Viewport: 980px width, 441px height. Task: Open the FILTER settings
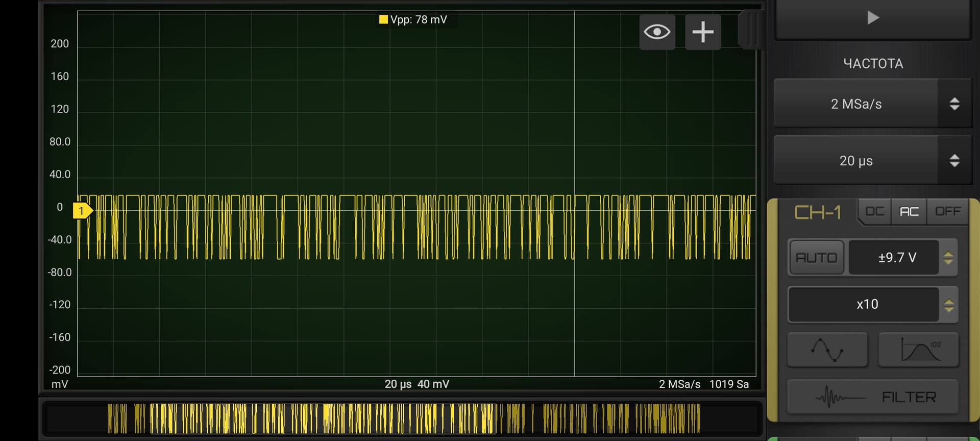tap(873, 397)
